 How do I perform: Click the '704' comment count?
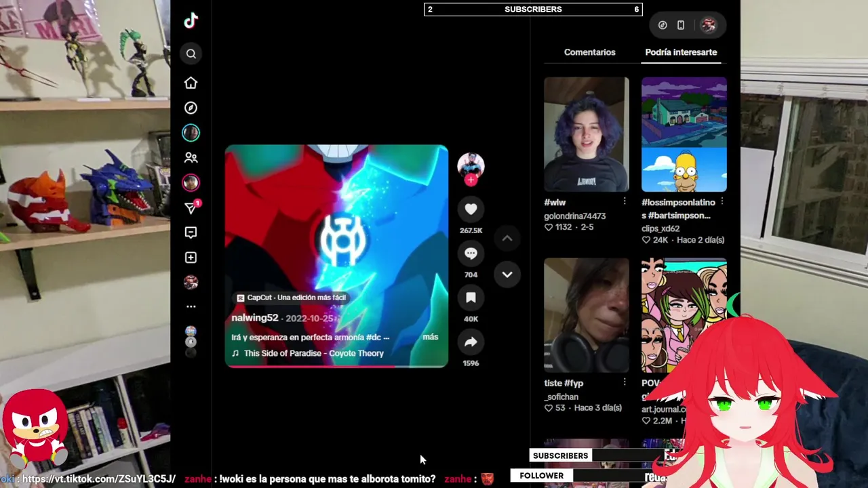click(471, 274)
